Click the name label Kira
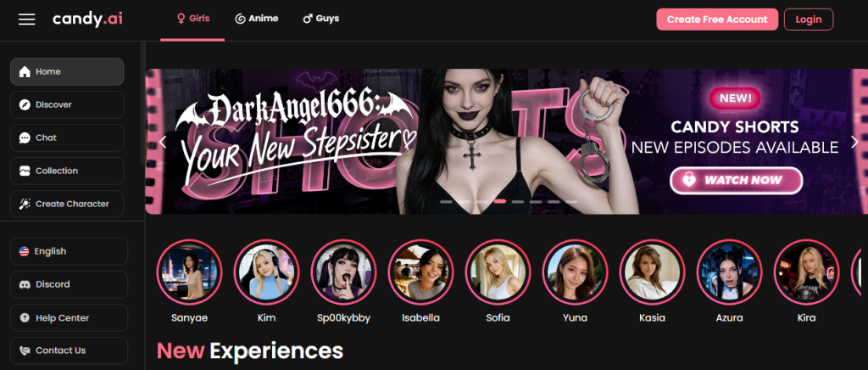This screenshot has width=868, height=370. click(807, 318)
